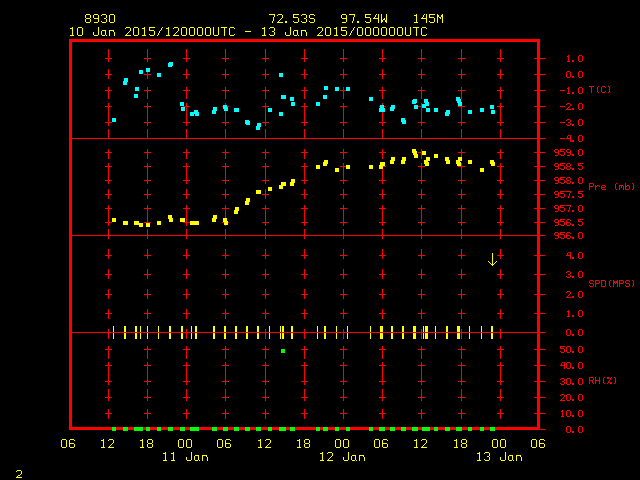Click the 1.0 tick on temperature axis

point(574,59)
